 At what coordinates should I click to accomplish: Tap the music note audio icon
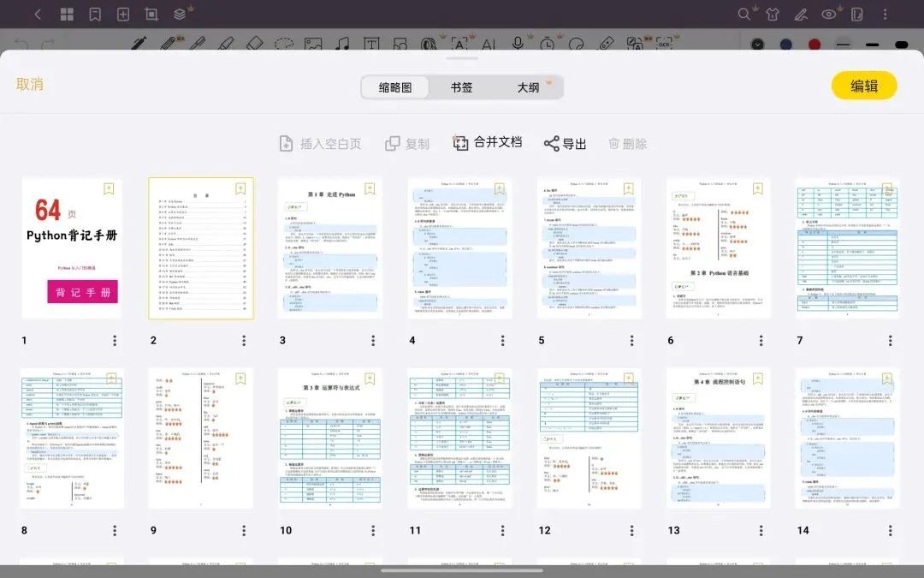341,44
